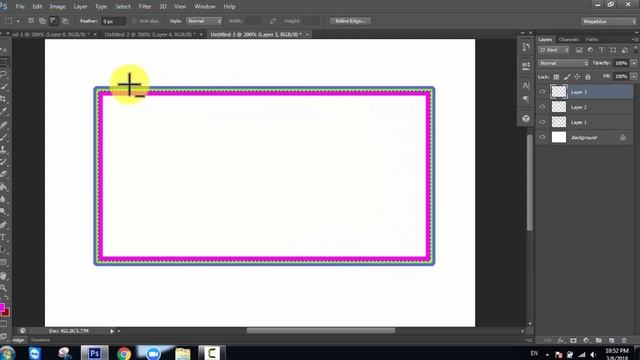The image size is (640, 360).
Task: Open the File menu
Action: pyautogui.click(x=20, y=7)
